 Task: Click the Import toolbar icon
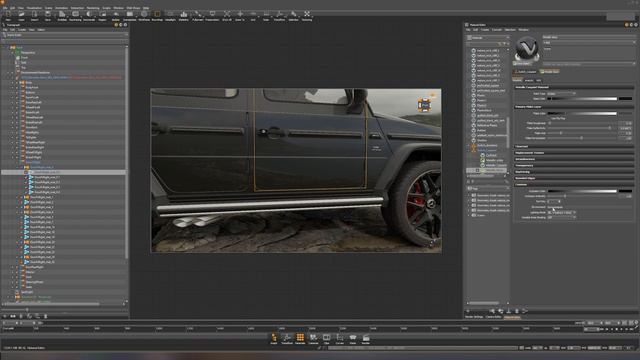pyautogui.click(x=35, y=16)
